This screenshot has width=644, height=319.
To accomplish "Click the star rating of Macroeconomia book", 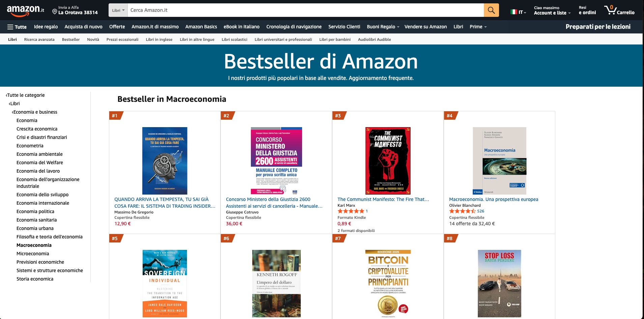I will (x=462, y=211).
